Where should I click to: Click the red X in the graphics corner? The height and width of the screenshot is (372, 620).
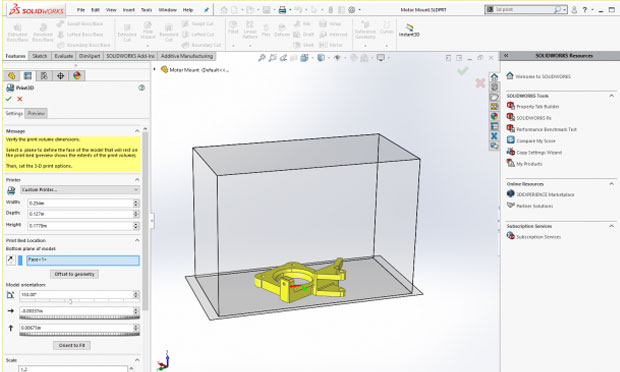(x=480, y=83)
